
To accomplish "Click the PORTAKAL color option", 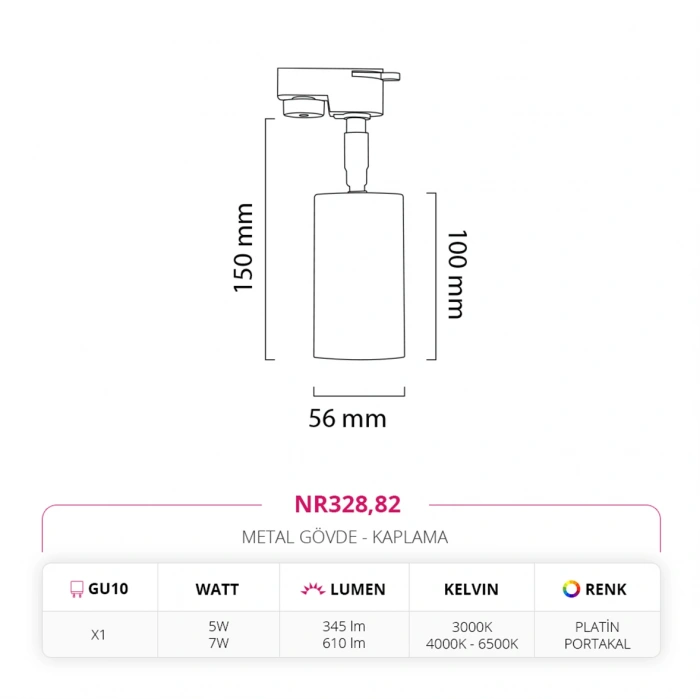I will (x=597, y=643).
